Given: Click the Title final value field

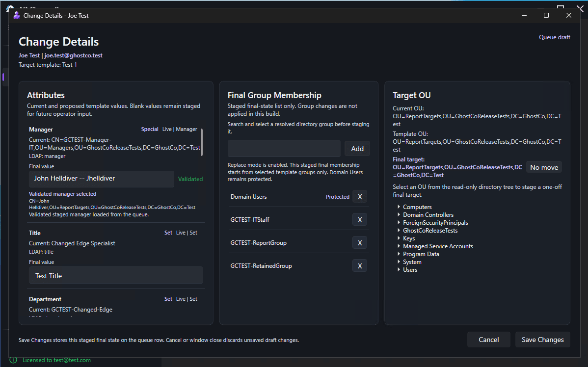Looking at the screenshot, I should (116, 276).
